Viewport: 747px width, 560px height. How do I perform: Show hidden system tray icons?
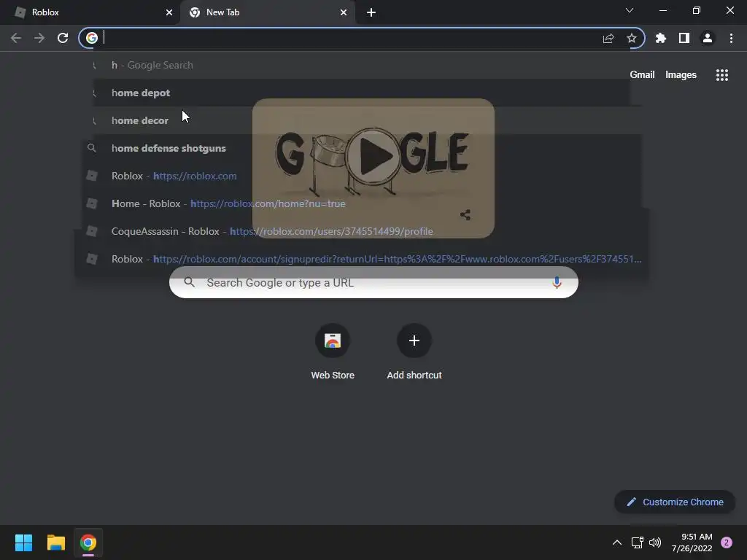pyautogui.click(x=616, y=542)
